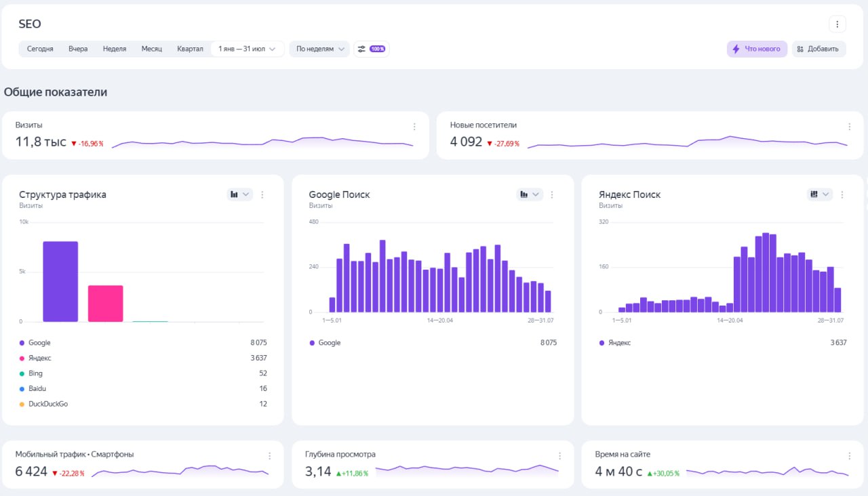Select the Неделя period tab

(115, 49)
